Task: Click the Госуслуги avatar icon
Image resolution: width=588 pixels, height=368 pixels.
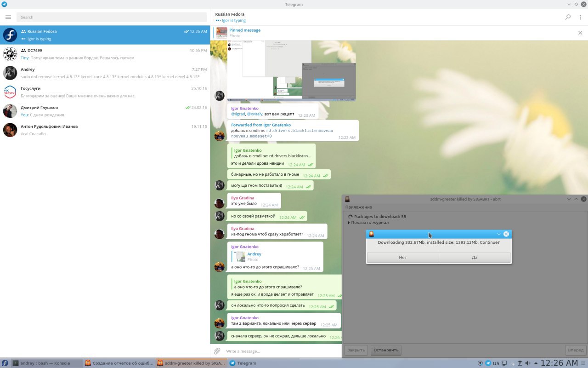Action: click(x=10, y=92)
